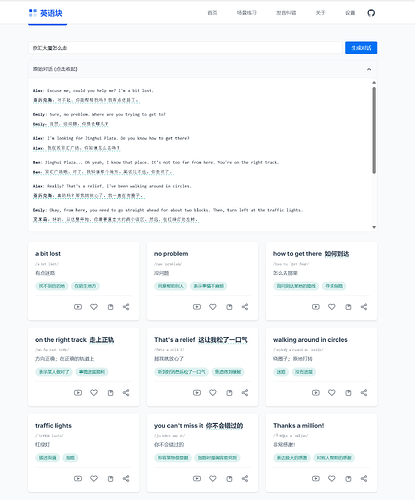Click 'walking around in circles' title

pos(310,340)
